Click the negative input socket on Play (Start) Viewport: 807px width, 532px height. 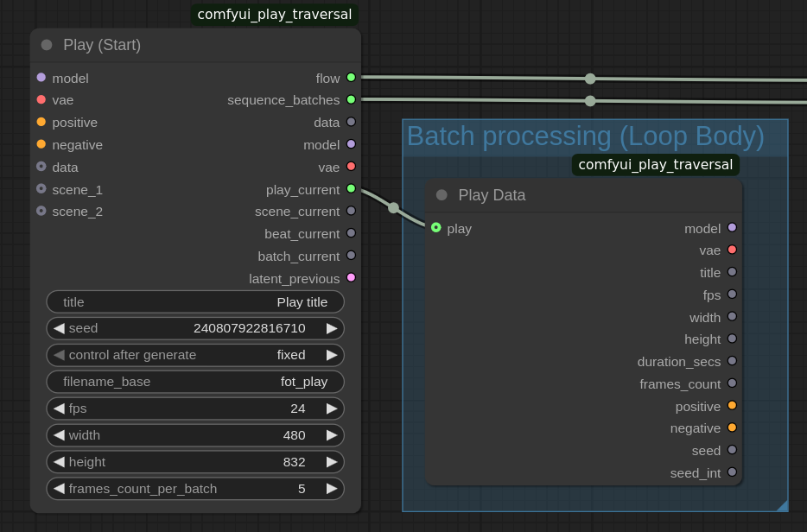pos(41,144)
